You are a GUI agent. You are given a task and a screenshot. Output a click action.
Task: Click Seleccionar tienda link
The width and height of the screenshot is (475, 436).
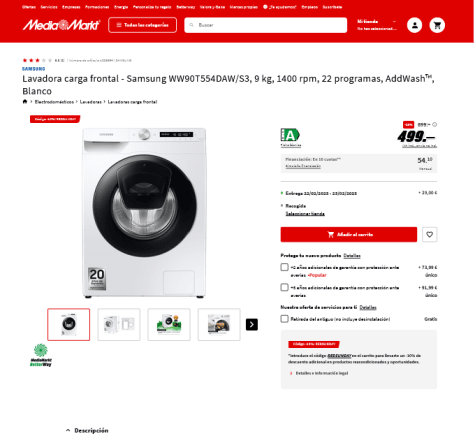coord(305,214)
